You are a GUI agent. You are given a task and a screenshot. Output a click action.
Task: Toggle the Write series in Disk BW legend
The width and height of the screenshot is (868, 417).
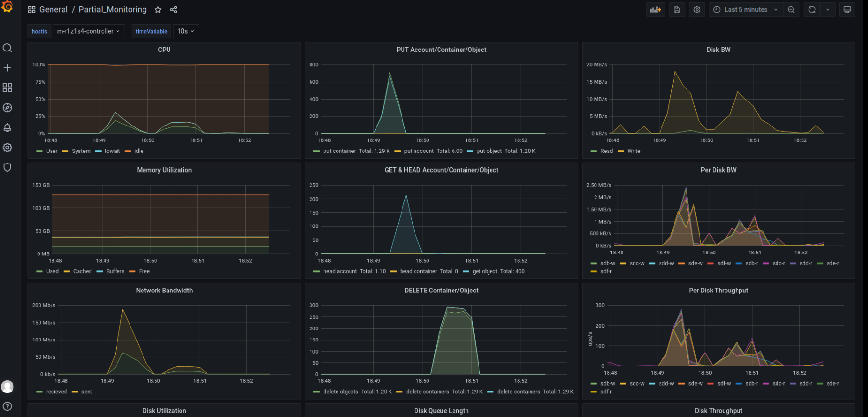point(634,151)
